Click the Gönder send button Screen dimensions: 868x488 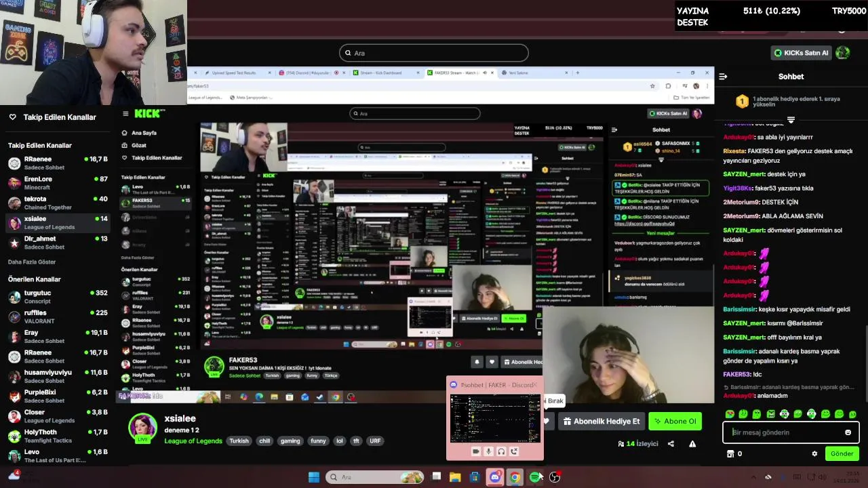point(842,454)
